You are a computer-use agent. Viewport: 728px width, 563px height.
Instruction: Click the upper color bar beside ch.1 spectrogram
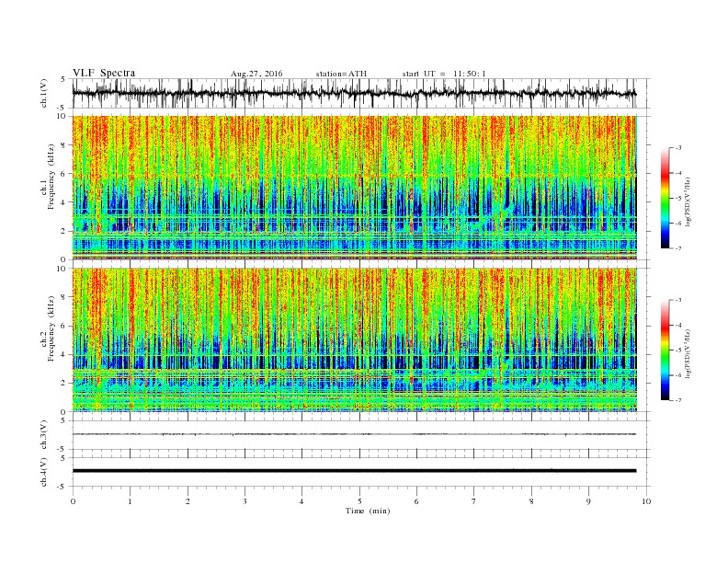pos(665,198)
